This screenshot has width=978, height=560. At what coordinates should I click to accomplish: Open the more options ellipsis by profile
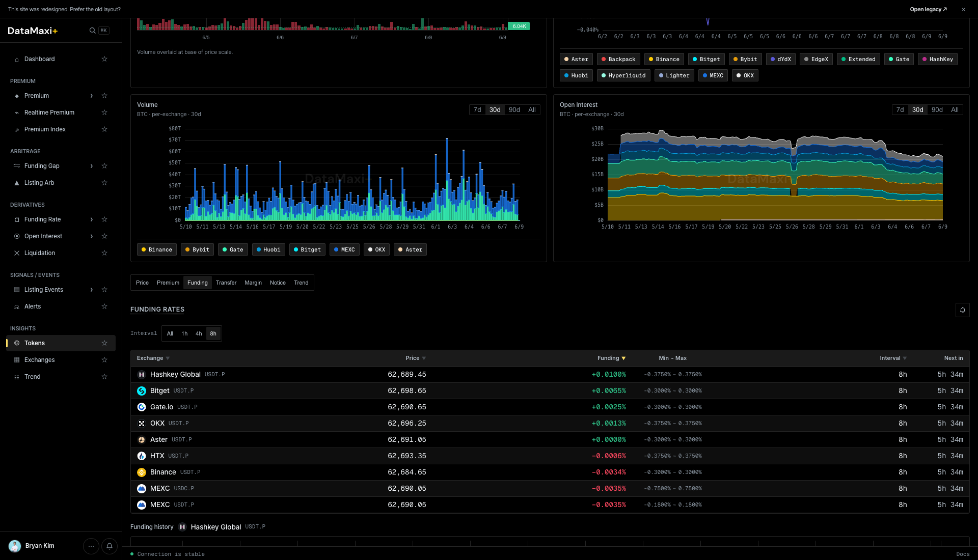click(x=91, y=546)
